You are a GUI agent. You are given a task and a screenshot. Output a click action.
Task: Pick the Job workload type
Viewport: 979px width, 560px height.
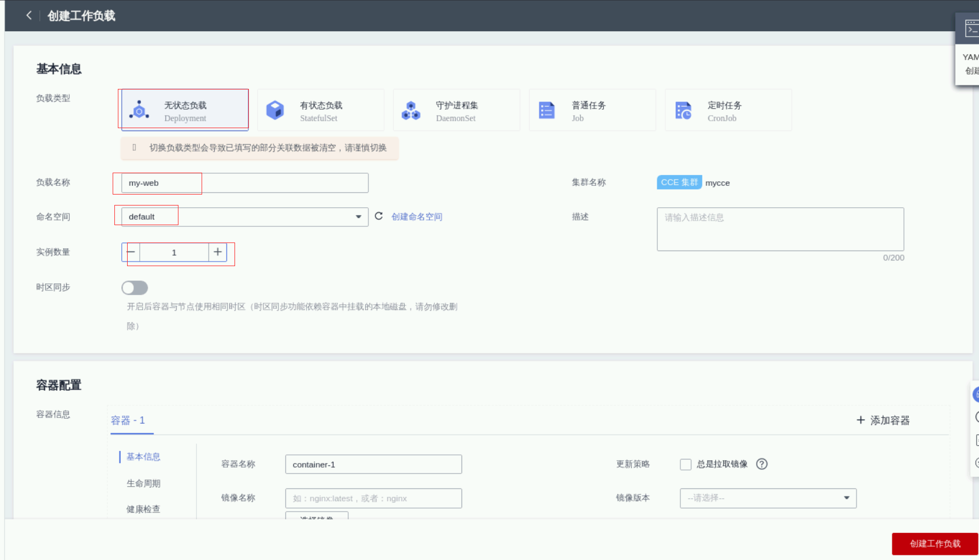click(593, 110)
